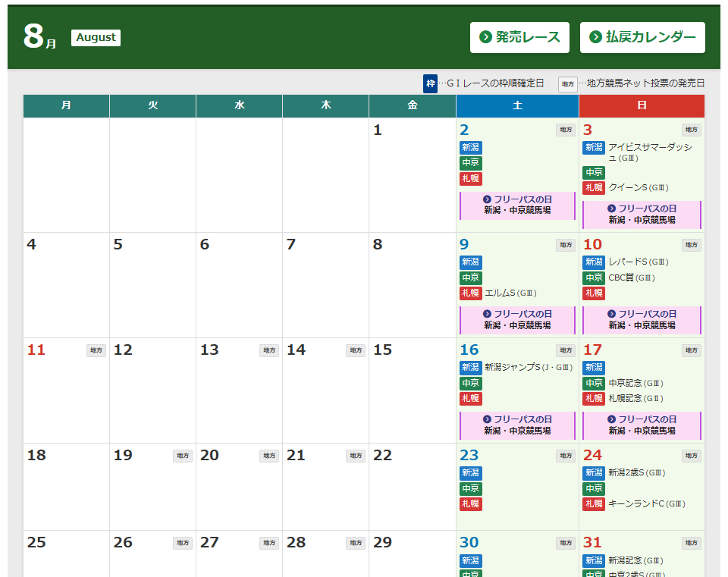The image size is (728, 577).
Task: Click the フリーパスの日 banner on August 17
Action: [x=642, y=425]
